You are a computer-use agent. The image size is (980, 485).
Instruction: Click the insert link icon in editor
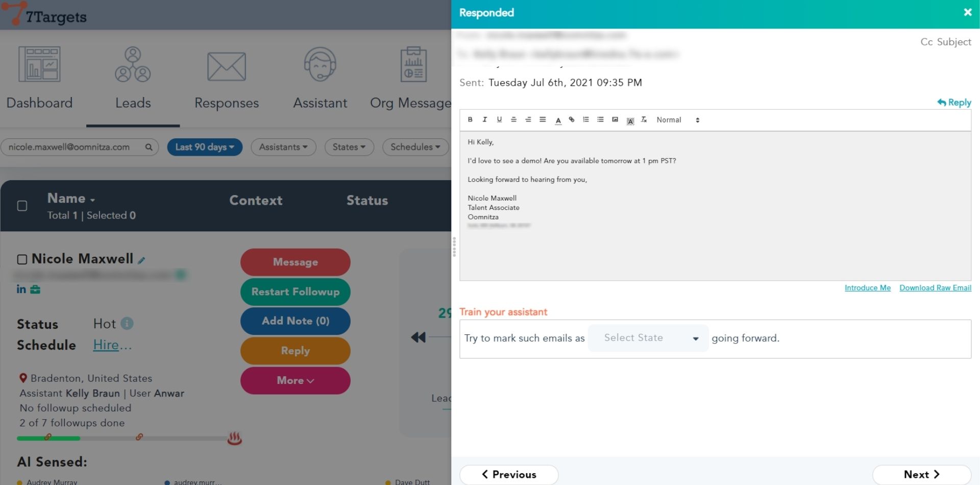tap(572, 119)
